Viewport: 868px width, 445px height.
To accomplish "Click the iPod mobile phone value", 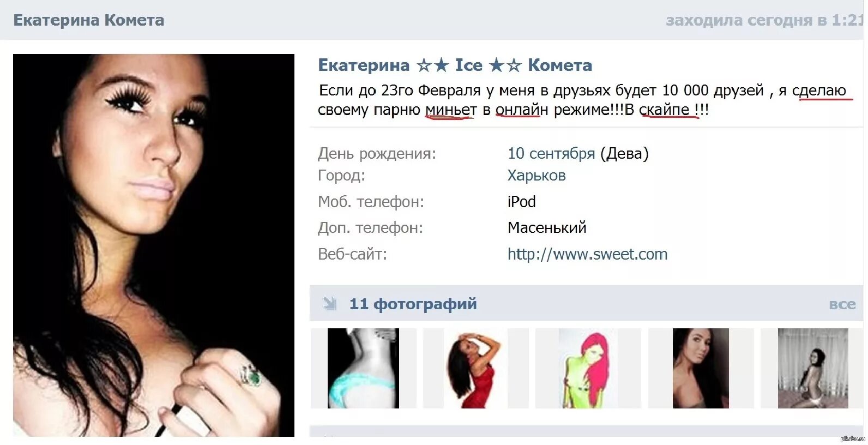I will pyautogui.click(x=521, y=202).
